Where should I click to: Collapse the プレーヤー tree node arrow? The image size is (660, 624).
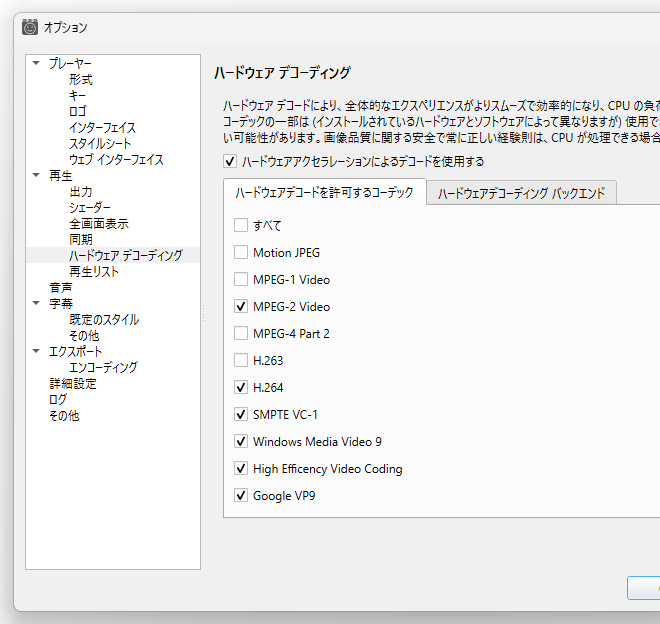pyautogui.click(x=36, y=63)
